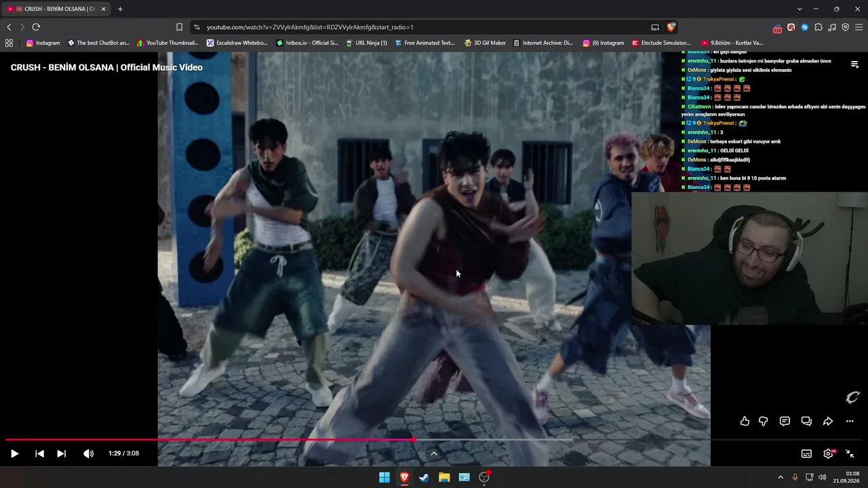Open the 3D Gif Maker bookmark
This screenshot has height=488, width=868.
coord(486,43)
